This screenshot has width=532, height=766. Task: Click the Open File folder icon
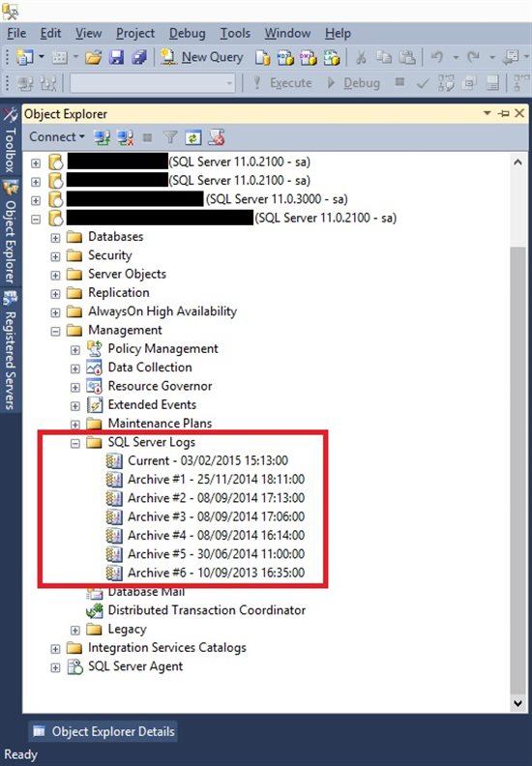[93, 58]
